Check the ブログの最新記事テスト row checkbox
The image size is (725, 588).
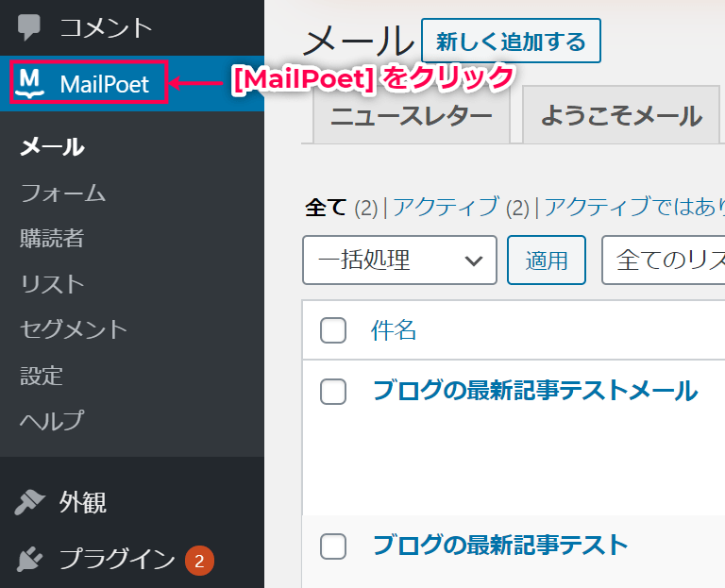[333, 546]
